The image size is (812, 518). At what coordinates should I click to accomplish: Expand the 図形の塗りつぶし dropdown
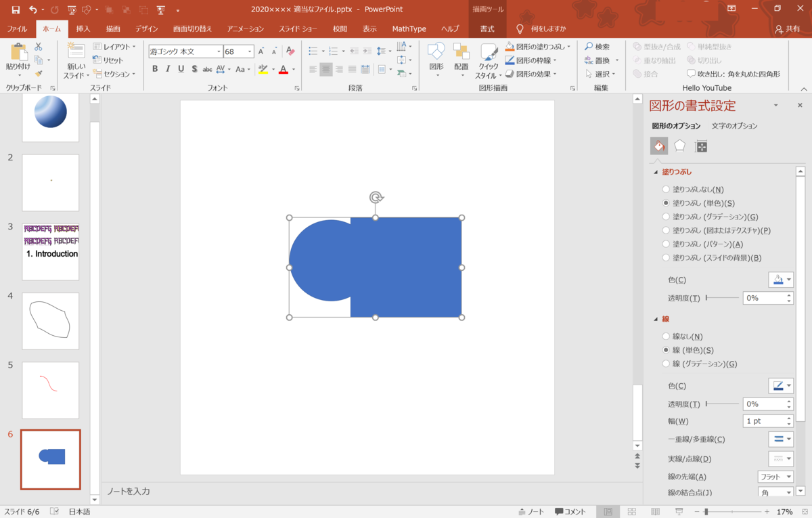click(569, 47)
